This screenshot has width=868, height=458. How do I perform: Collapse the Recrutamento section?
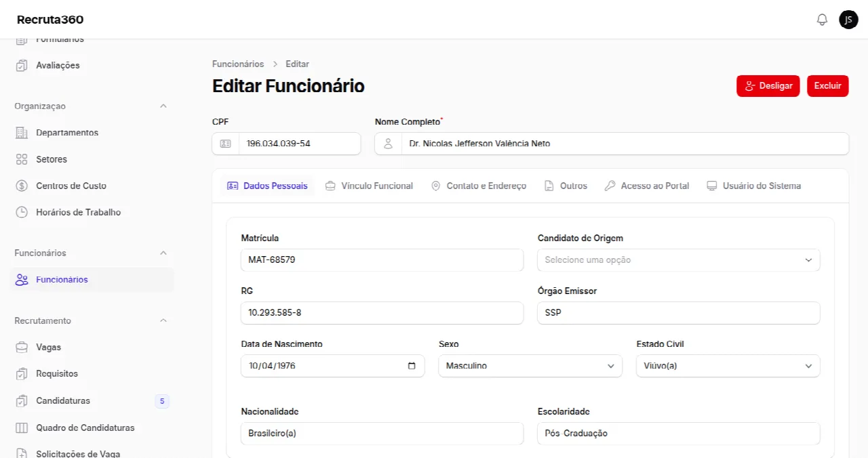coord(163,321)
